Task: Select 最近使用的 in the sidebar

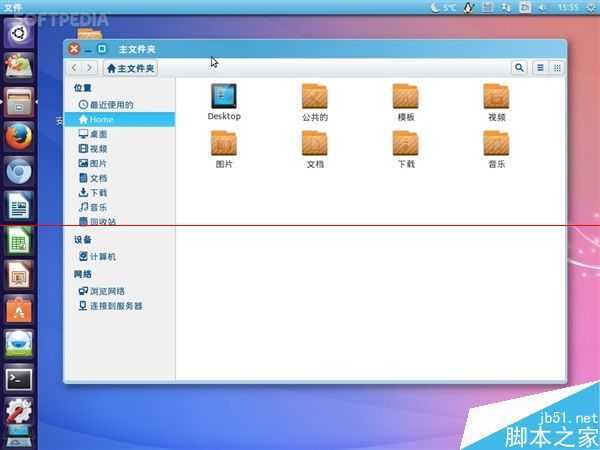Action: click(119, 104)
